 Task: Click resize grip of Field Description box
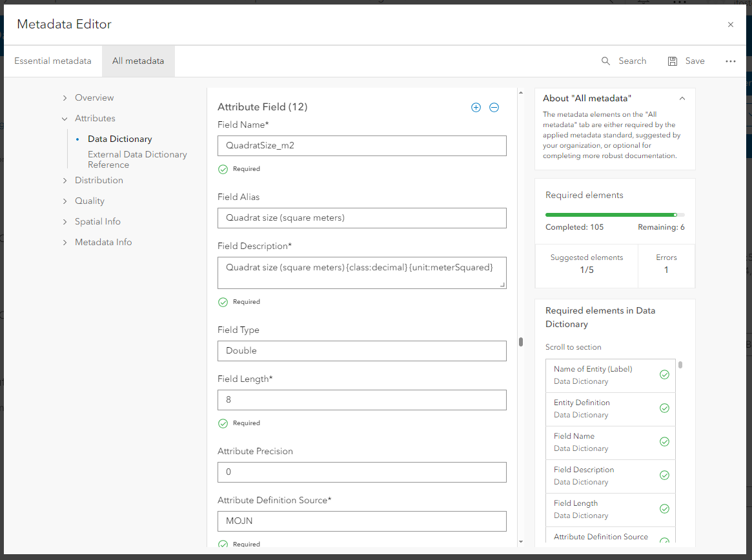(x=502, y=285)
